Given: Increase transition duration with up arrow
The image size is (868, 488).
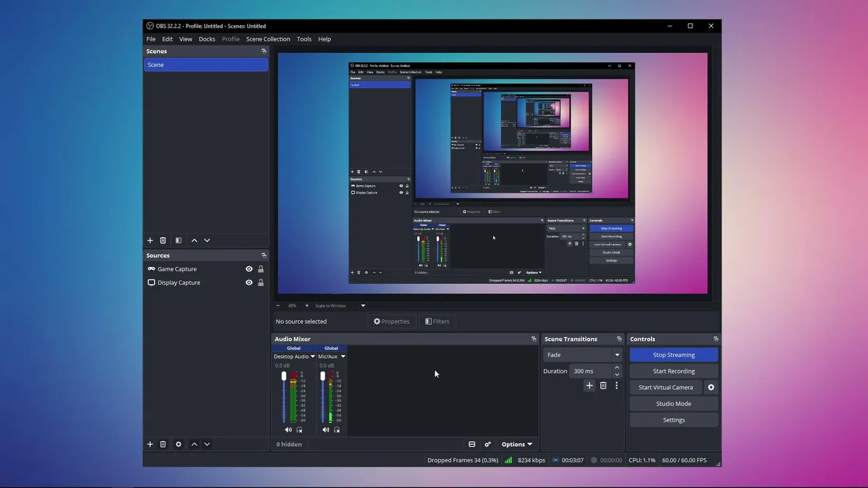Looking at the screenshot, I should (x=616, y=368).
